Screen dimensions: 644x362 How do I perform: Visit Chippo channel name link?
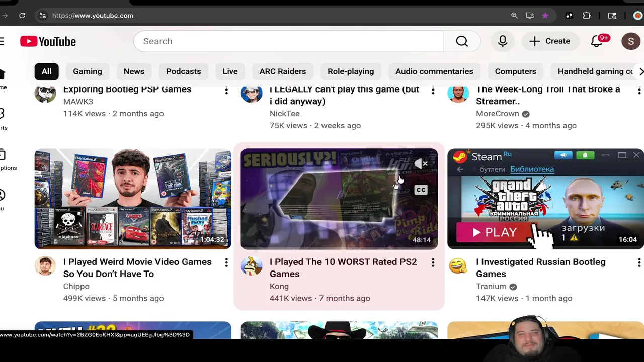pyautogui.click(x=76, y=286)
